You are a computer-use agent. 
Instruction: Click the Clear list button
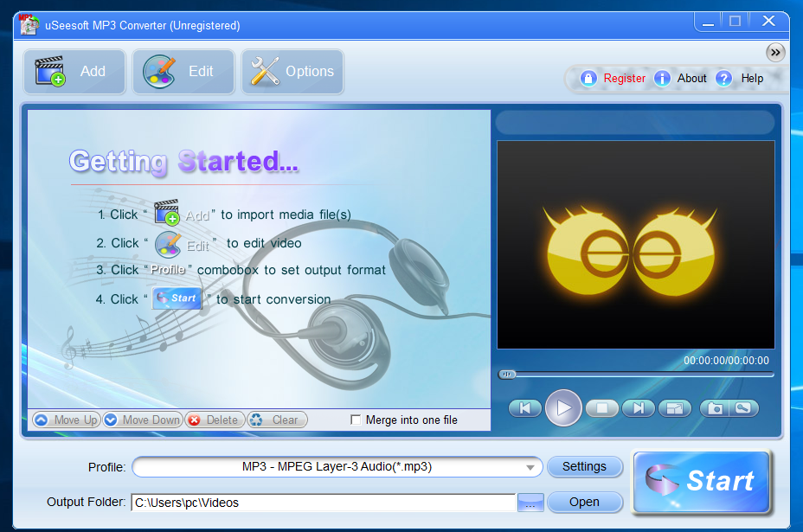tap(277, 420)
